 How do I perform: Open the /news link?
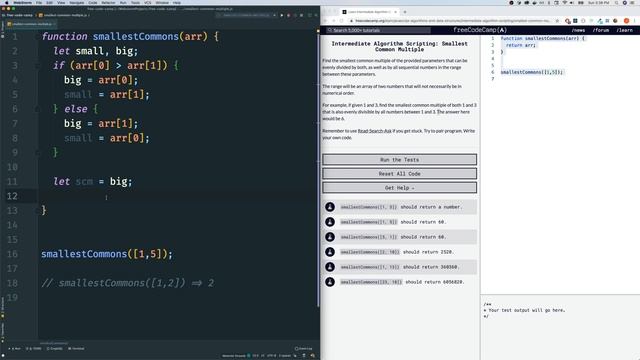click(x=578, y=30)
